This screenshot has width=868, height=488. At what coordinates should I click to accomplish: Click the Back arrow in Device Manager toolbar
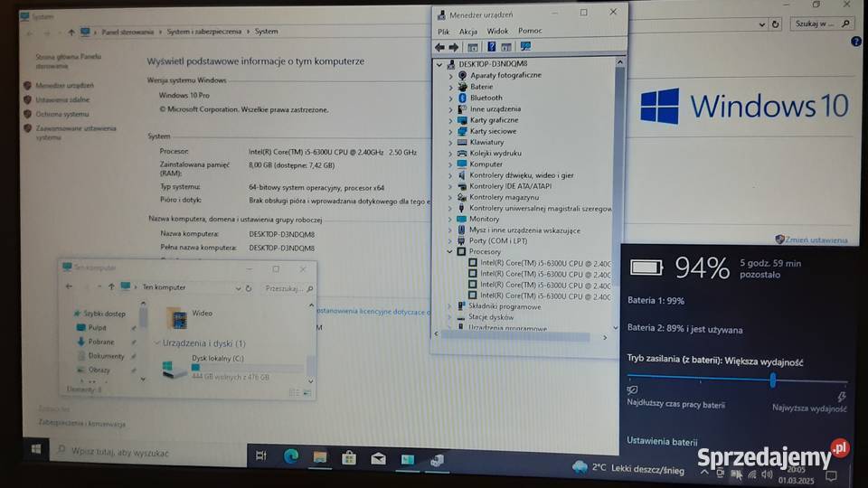point(439,47)
